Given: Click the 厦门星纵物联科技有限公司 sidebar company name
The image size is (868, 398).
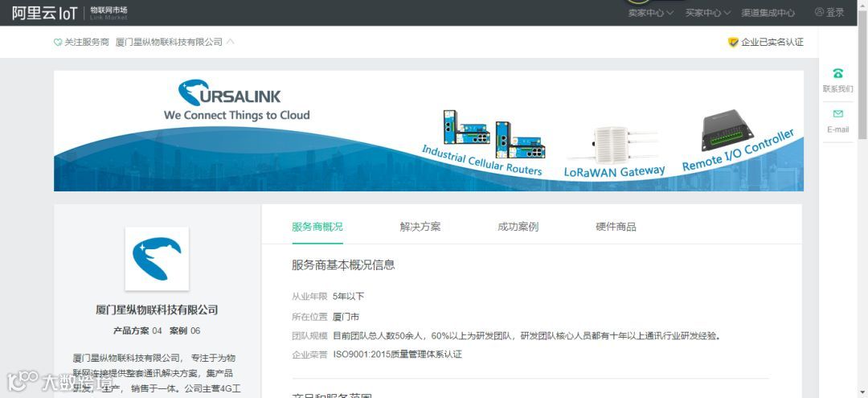Looking at the screenshot, I should click(x=157, y=310).
